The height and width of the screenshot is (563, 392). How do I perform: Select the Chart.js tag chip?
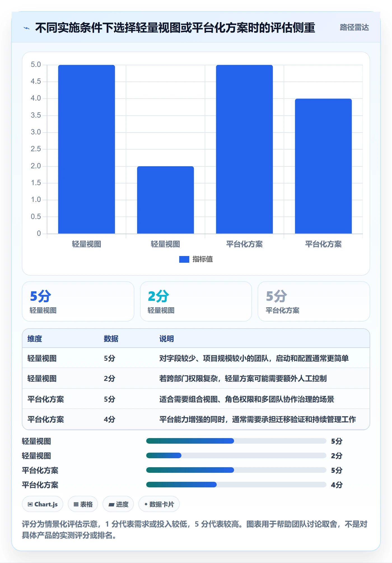pyautogui.click(x=43, y=504)
